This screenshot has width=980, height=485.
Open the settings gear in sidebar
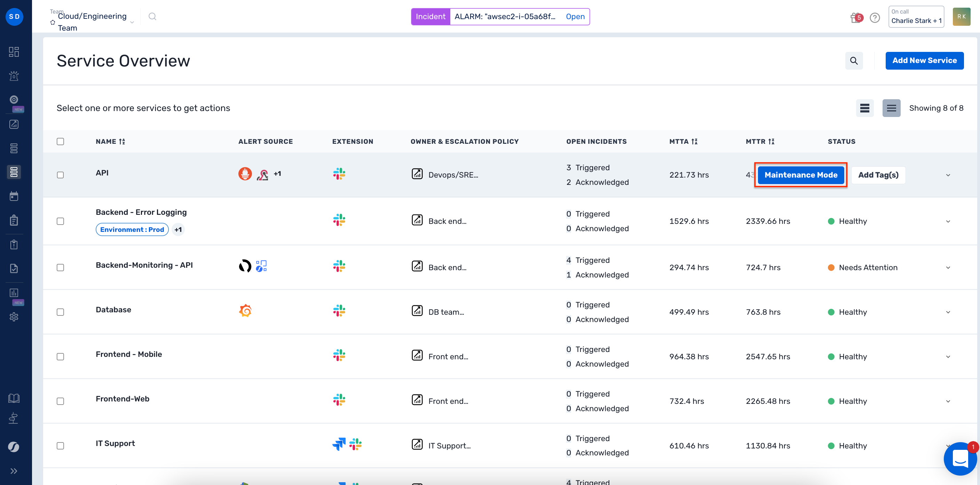[14, 317]
